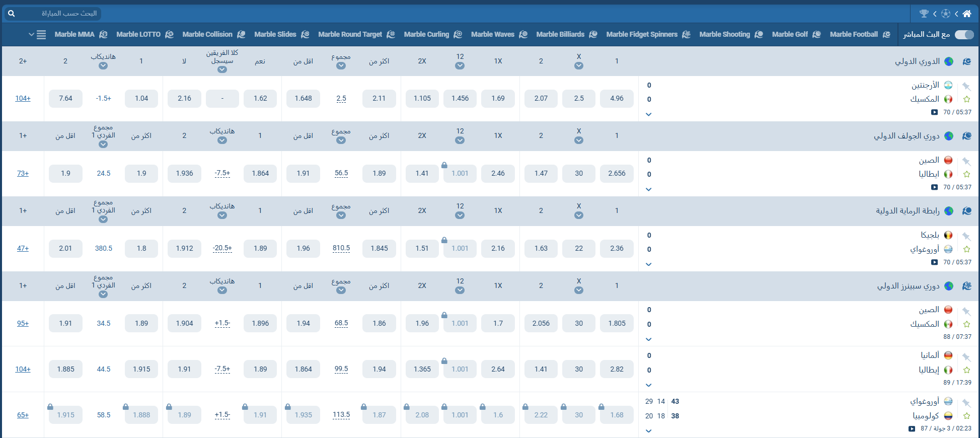The image size is (980, 438).
Task: Click the trophy icon in breadcrumb
Action: tap(924, 14)
